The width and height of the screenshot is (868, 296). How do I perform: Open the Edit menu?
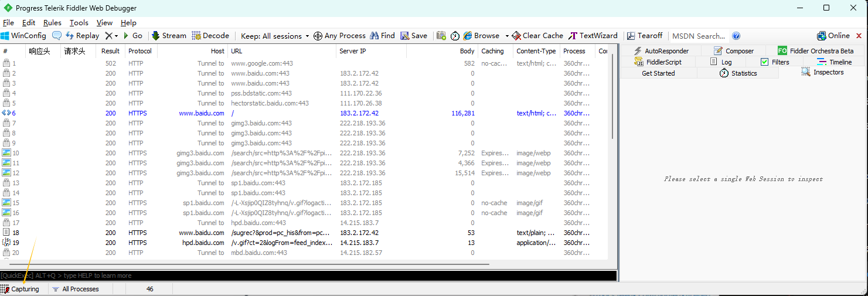tap(29, 23)
